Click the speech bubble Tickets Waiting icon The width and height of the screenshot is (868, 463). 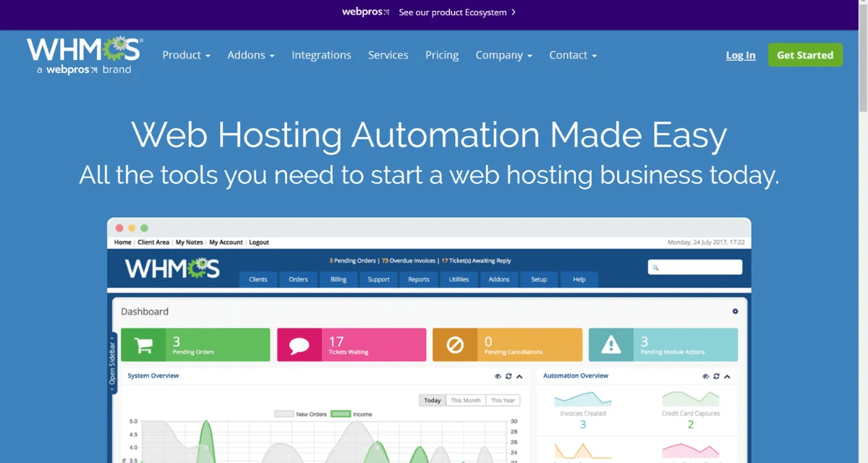click(x=299, y=345)
